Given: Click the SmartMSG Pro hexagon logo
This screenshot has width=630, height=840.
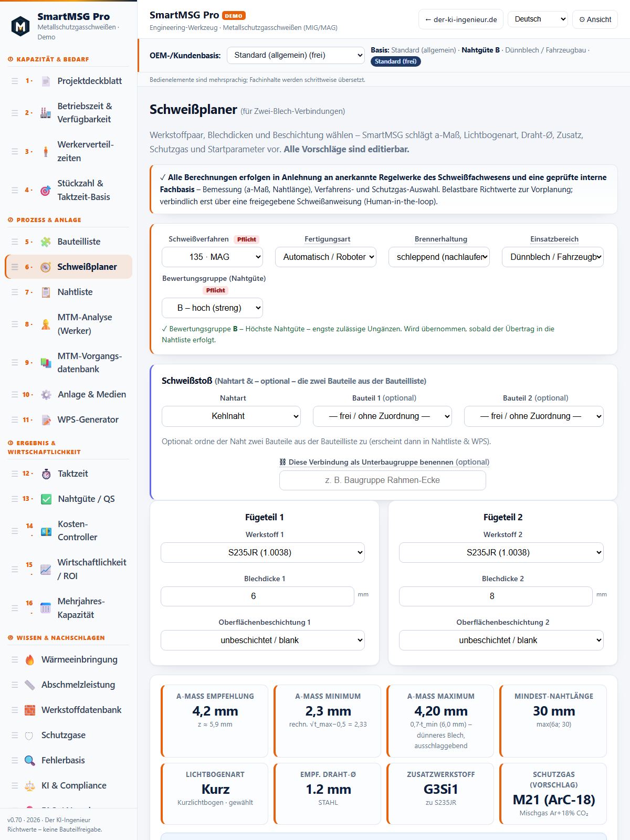Looking at the screenshot, I should click(20, 26).
